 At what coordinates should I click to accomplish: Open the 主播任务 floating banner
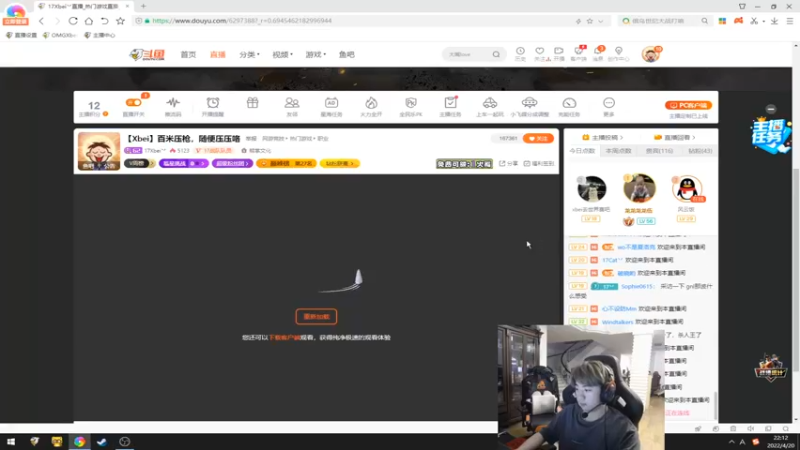click(770, 135)
